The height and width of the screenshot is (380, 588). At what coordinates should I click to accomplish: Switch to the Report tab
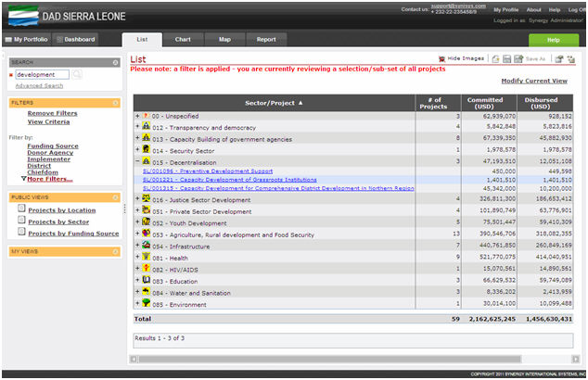(266, 39)
